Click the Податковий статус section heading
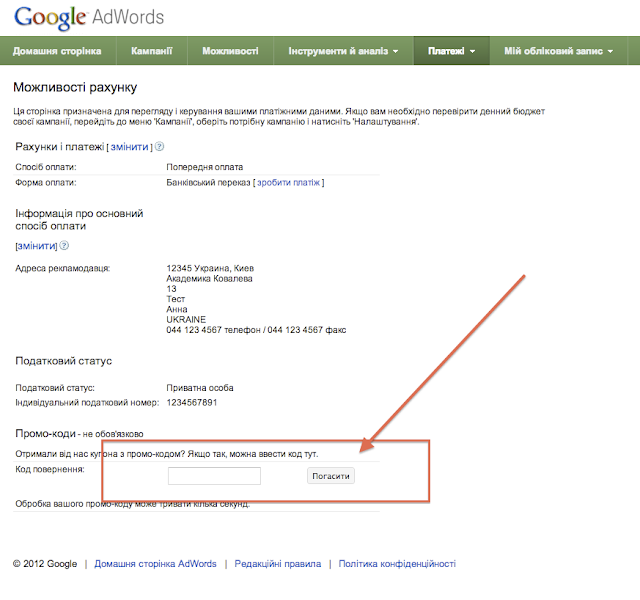640x600 pixels. (64, 361)
